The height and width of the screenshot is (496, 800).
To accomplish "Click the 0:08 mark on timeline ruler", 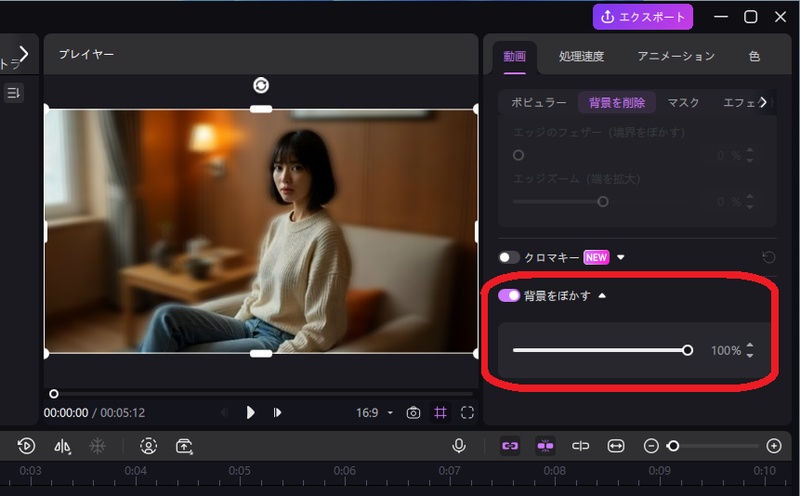I will click(554, 470).
